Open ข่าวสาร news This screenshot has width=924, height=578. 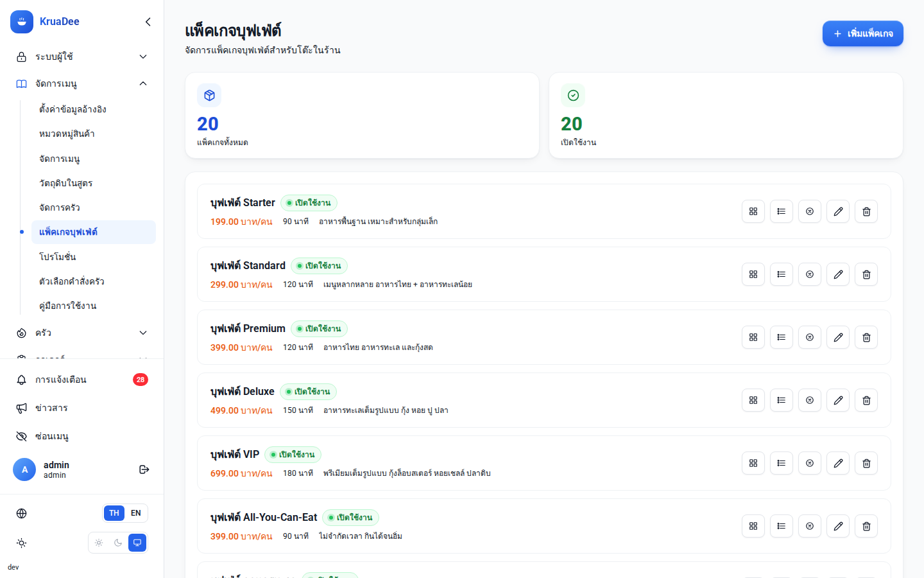[82, 408]
